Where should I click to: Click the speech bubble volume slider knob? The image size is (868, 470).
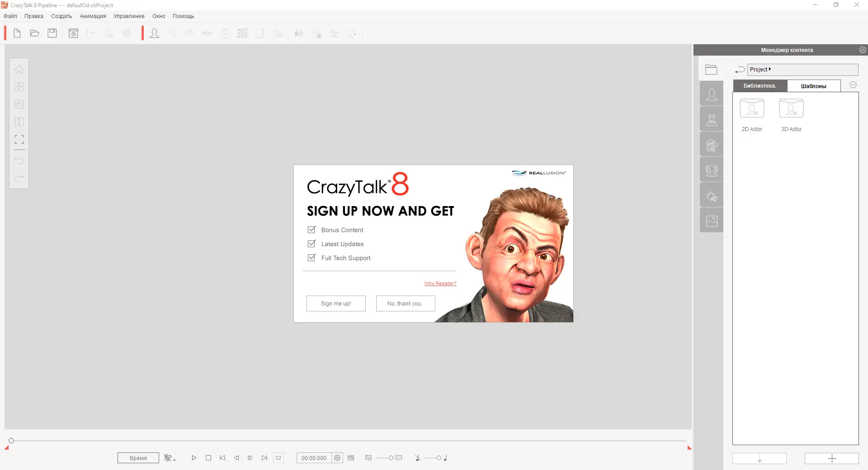coord(391,458)
